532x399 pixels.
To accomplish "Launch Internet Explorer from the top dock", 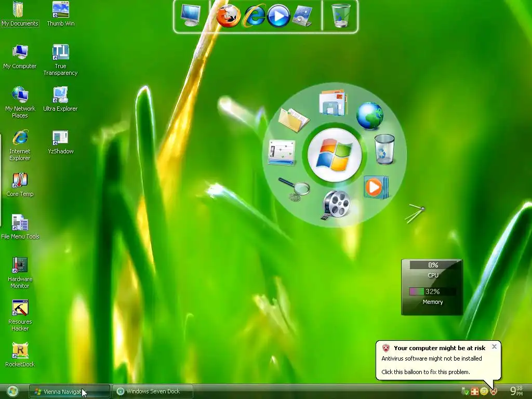I will click(x=254, y=16).
